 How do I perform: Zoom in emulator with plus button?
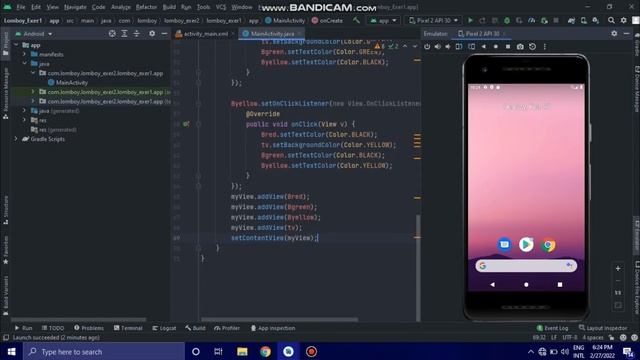point(618,268)
